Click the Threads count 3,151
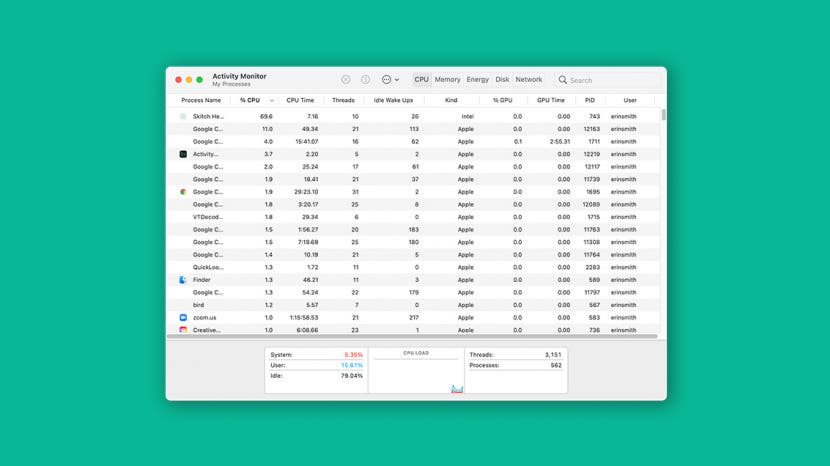Viewport: 830px width, 466px height. coord(553,355)
